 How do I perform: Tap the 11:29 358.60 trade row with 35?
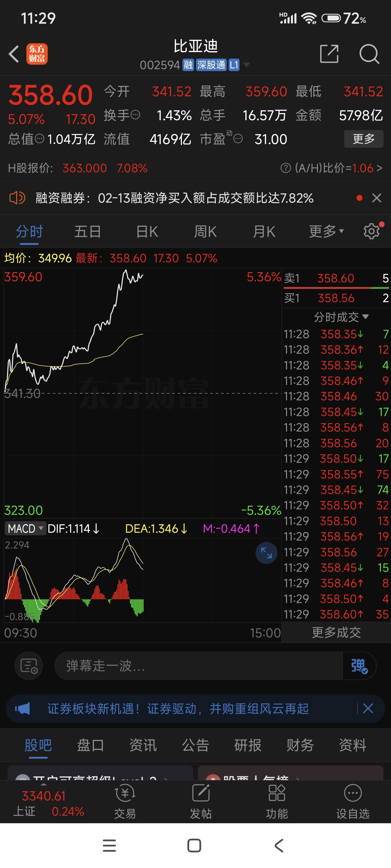(x=336, y=615)
